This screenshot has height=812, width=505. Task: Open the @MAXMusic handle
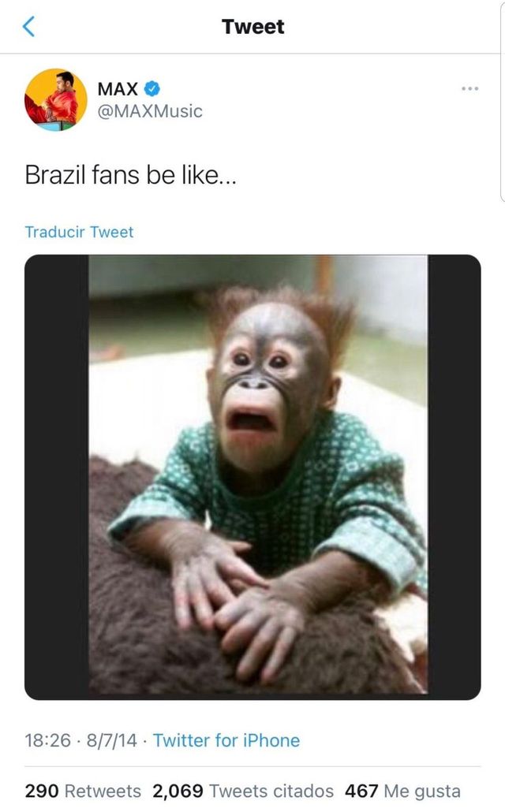(150, 111)
